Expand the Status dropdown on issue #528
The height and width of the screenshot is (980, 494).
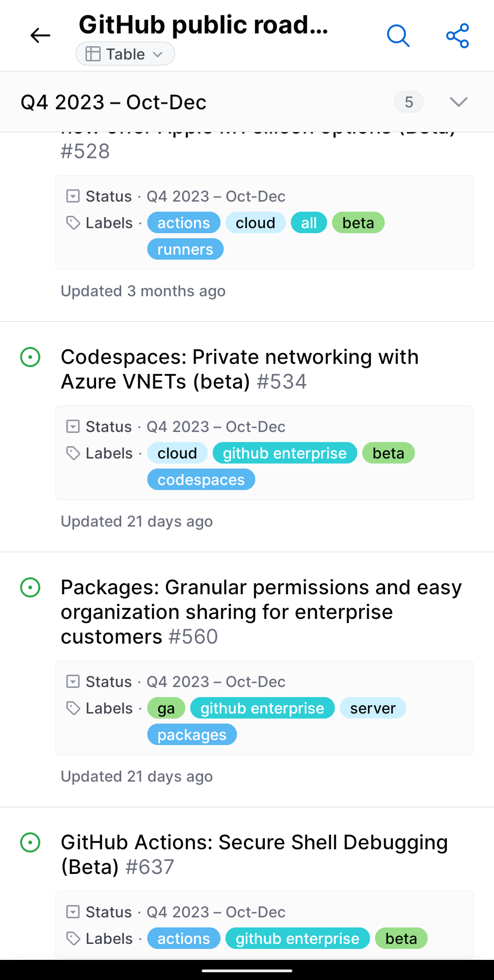coord(73,196)
